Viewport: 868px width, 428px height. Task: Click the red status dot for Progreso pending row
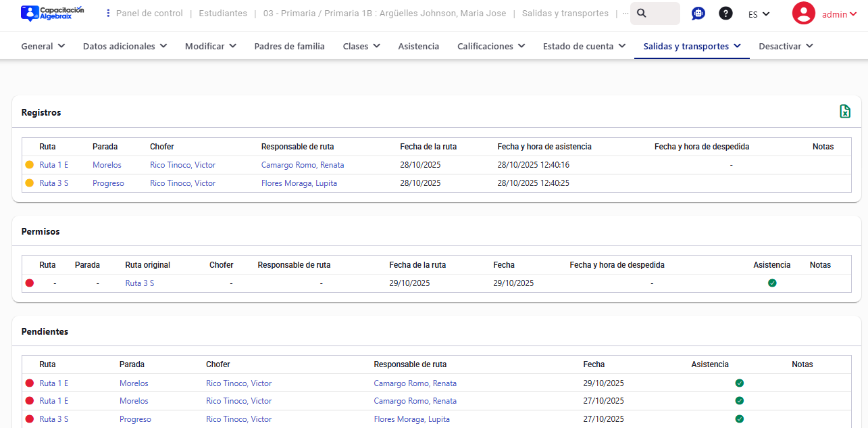(29, 419)
